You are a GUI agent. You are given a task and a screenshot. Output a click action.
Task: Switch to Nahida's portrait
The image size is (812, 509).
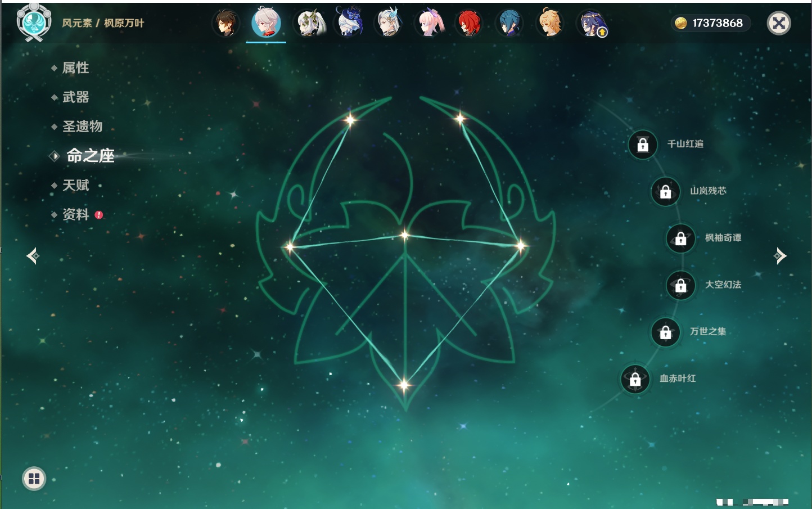pos(309,24)
